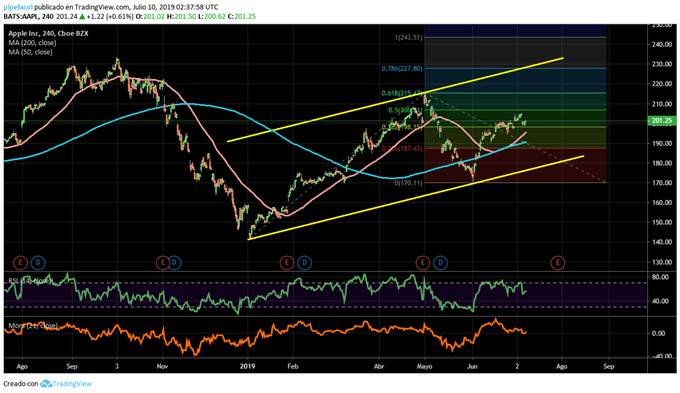Click the Fibonacci 0.236(187.43) level label
This screenshot has height=393, width=680.
point(402,148)
